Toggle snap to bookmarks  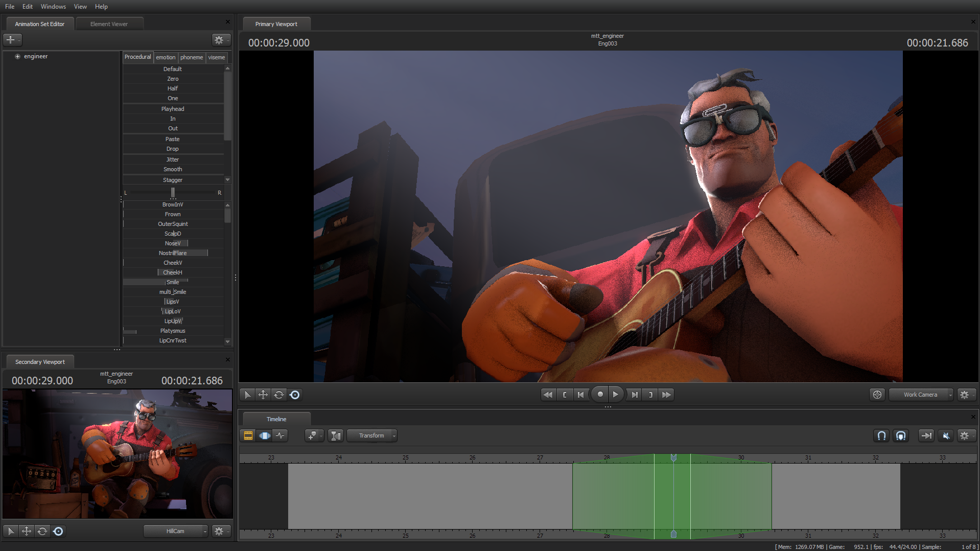pyautogui.click(x=901, y=436)
